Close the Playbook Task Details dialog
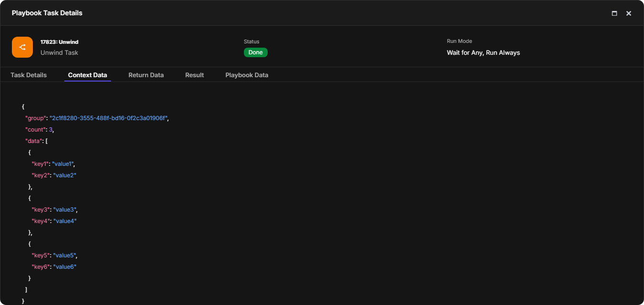 [629, 13]
